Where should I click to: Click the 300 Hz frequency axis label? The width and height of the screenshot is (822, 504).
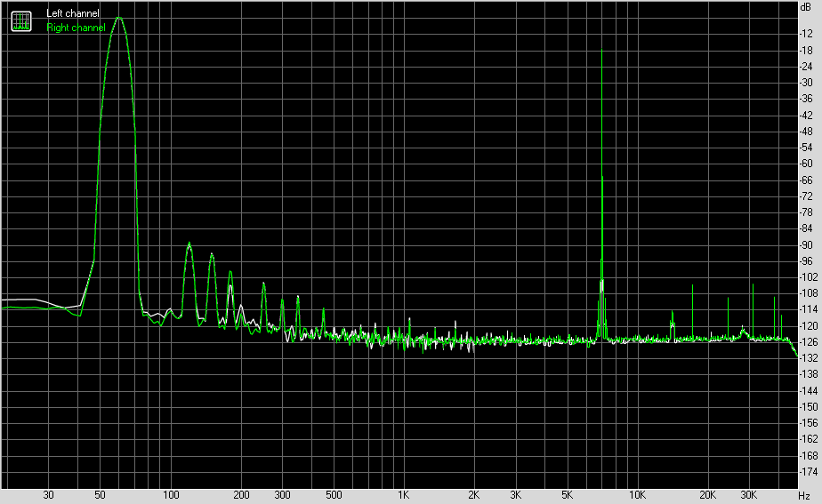coord(283,495)
